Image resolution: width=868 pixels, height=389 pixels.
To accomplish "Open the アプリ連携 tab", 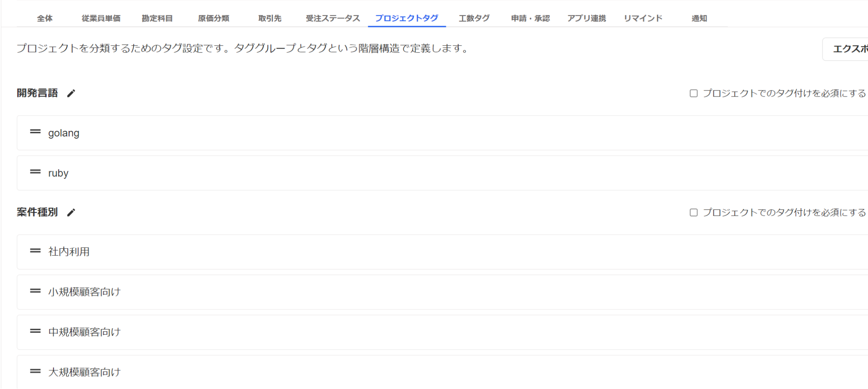I will [x=586, y=18].
